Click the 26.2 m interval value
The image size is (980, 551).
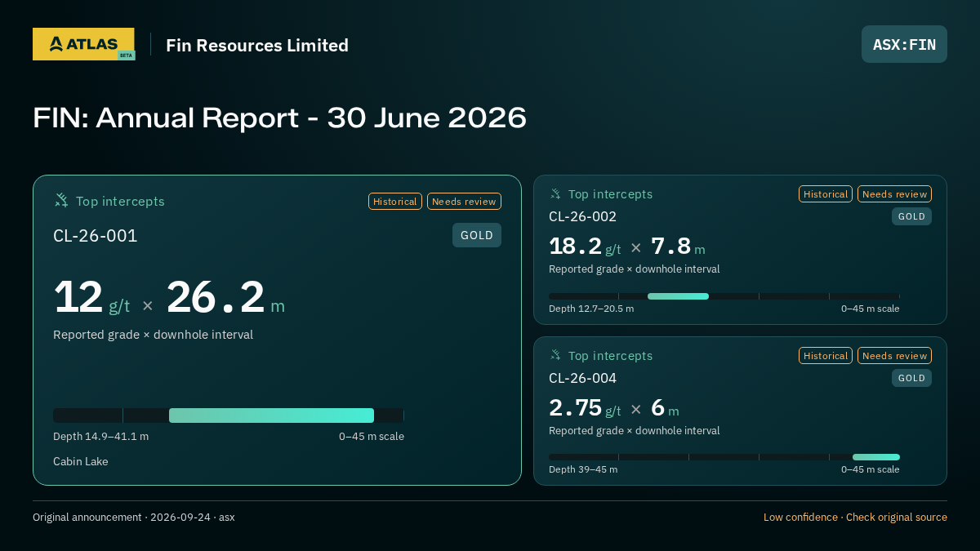226,297
